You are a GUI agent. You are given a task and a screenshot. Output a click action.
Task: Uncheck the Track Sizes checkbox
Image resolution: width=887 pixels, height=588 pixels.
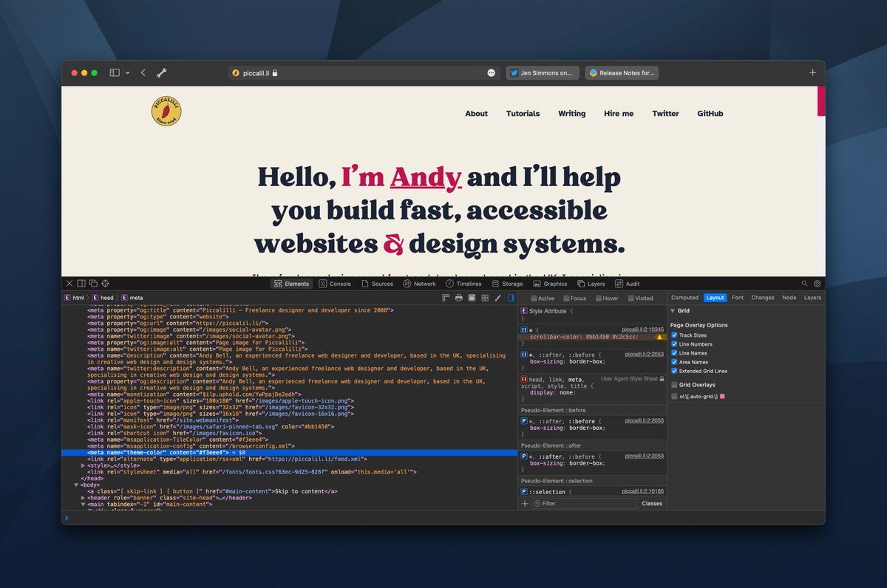pyautogui.click(x=674, y=335)
